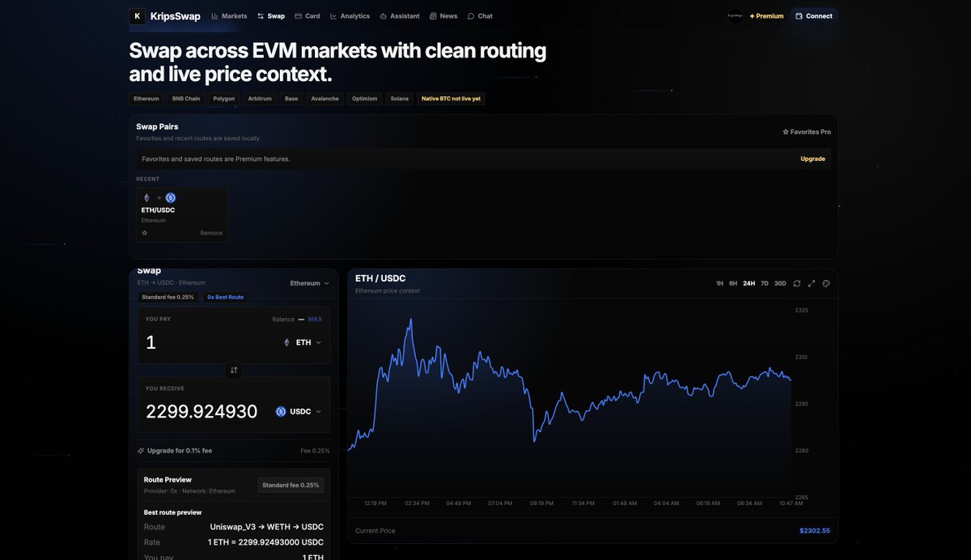Viewport: 971px width, 560px height.
Task: Open the Assistant page
Action: click(x=400, y=16)
